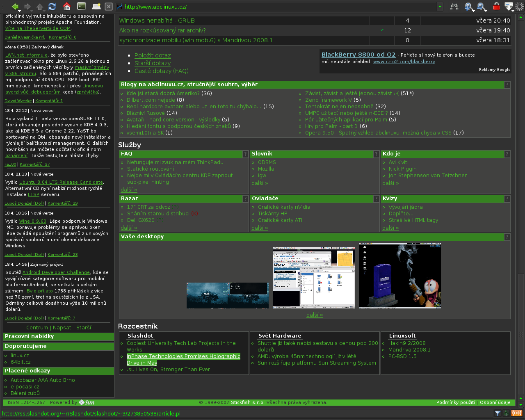The height and width of the screenshot is (420, 525).
Task: Close tab with the X toolbar icon
Action: (x=109, y=7)
